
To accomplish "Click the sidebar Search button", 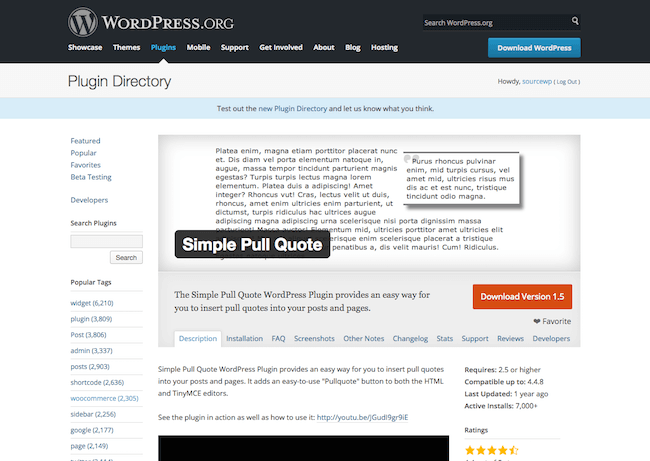I will coord(126,257).
